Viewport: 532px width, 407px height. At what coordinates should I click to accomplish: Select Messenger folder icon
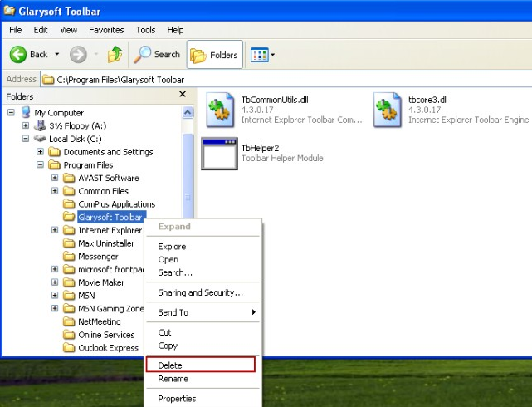coord(69,257)
